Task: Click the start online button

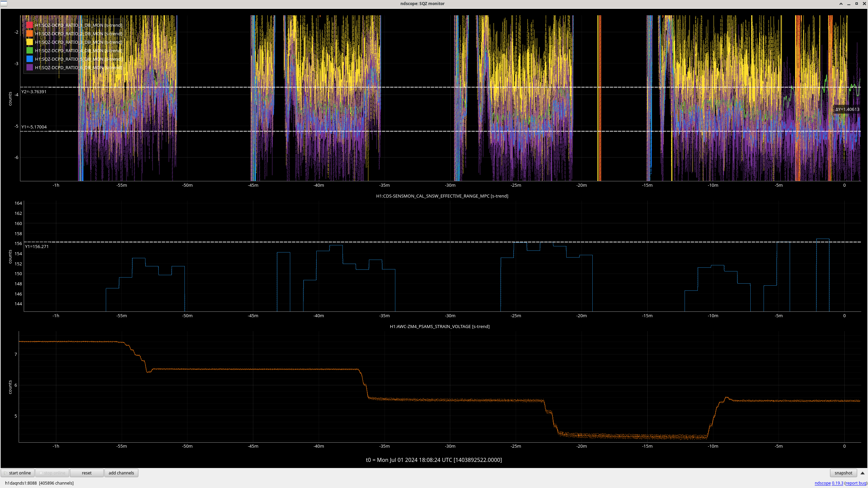Action: [x=18, y=473]
